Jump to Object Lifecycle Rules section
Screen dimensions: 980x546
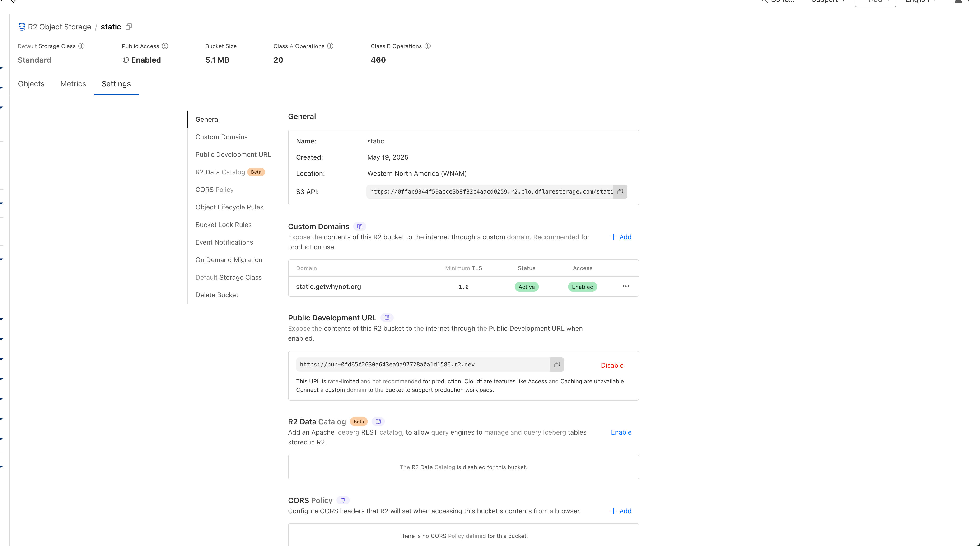[x=229, y=207]
